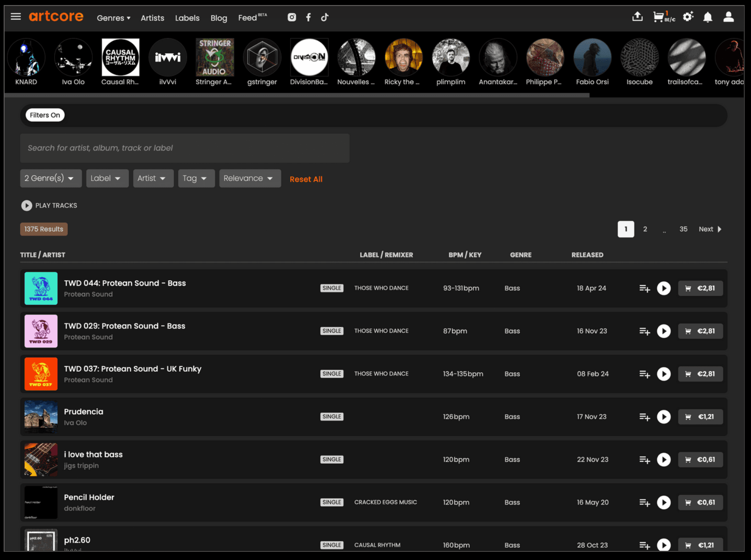Open the Instagram social icon

coord(291,17)
